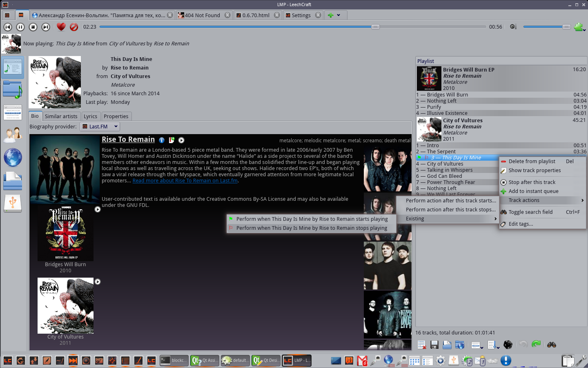Love this track with the heart icon
This screenshot has height=368, width=588.
pos(61,27)
